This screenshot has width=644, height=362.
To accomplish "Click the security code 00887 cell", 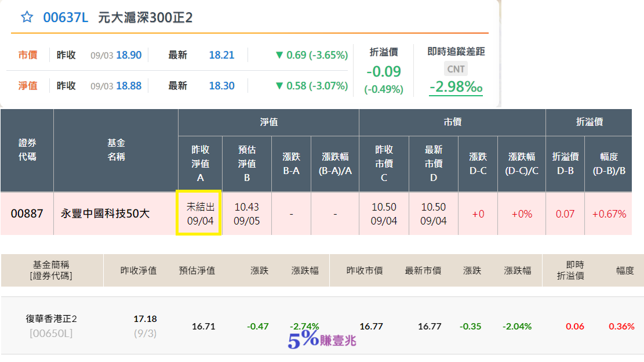I will pos(27,213).
